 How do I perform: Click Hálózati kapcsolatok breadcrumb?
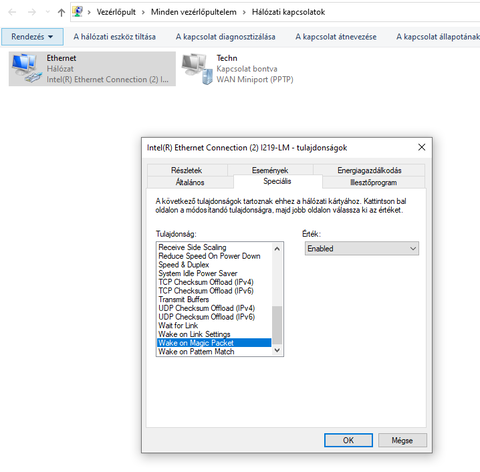[x=288, y=12]
